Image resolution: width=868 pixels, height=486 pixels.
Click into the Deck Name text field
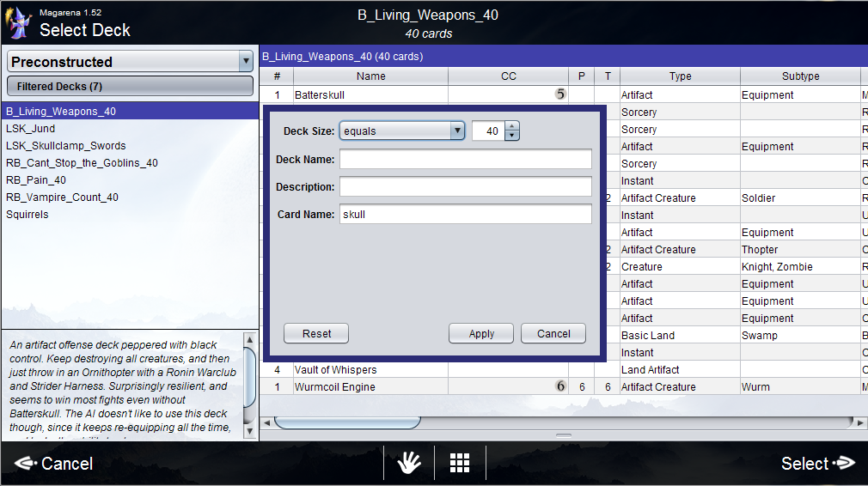pyautogui.click(x=465, y=160)
